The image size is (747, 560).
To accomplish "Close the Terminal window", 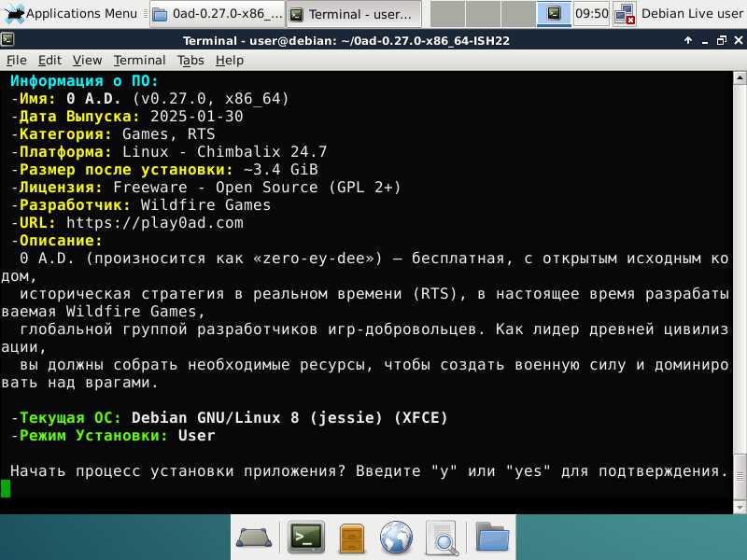I will [x=739, y=40].
